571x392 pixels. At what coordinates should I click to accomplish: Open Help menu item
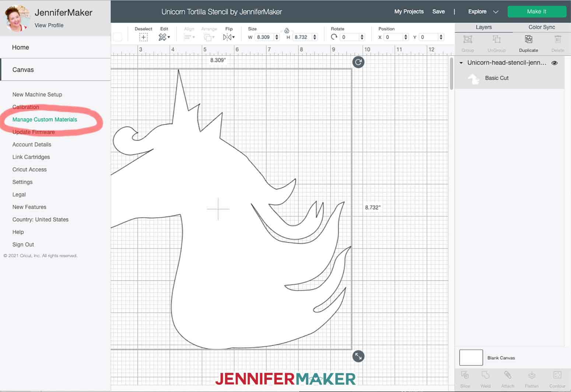tap(18, 232)
